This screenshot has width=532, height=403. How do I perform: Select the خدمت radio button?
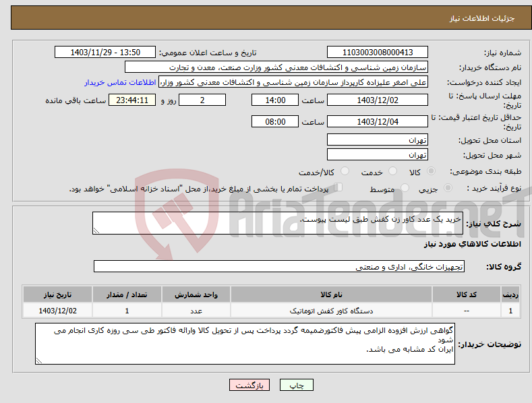tap(392, 171)
